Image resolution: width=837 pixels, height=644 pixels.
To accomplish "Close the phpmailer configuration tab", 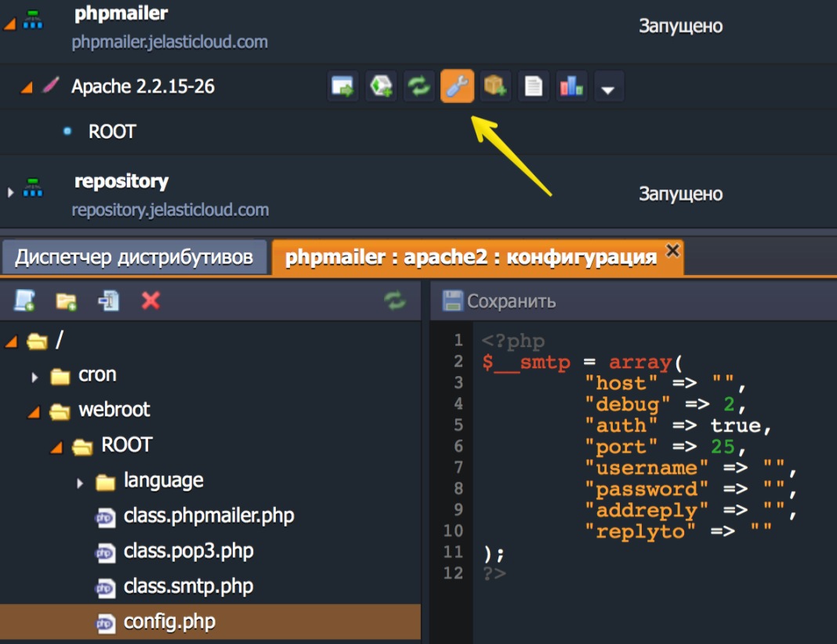I will [x=672, y=250].
